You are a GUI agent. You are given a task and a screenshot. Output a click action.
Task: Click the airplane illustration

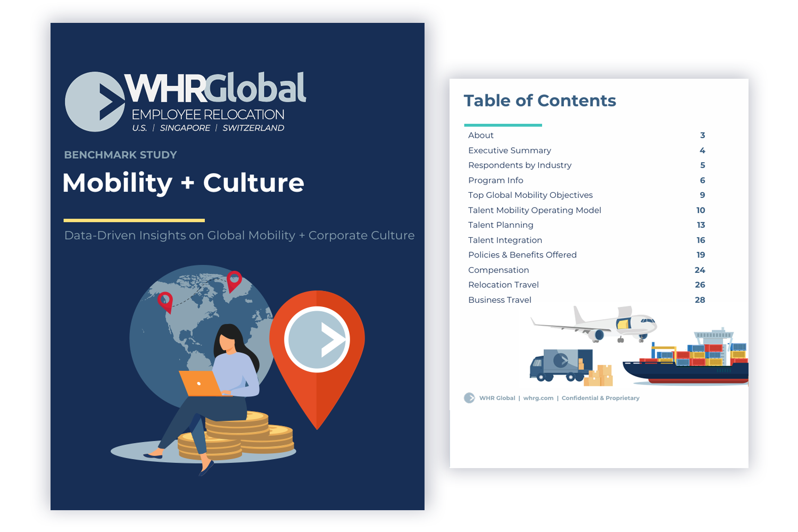tap(594, 323)
